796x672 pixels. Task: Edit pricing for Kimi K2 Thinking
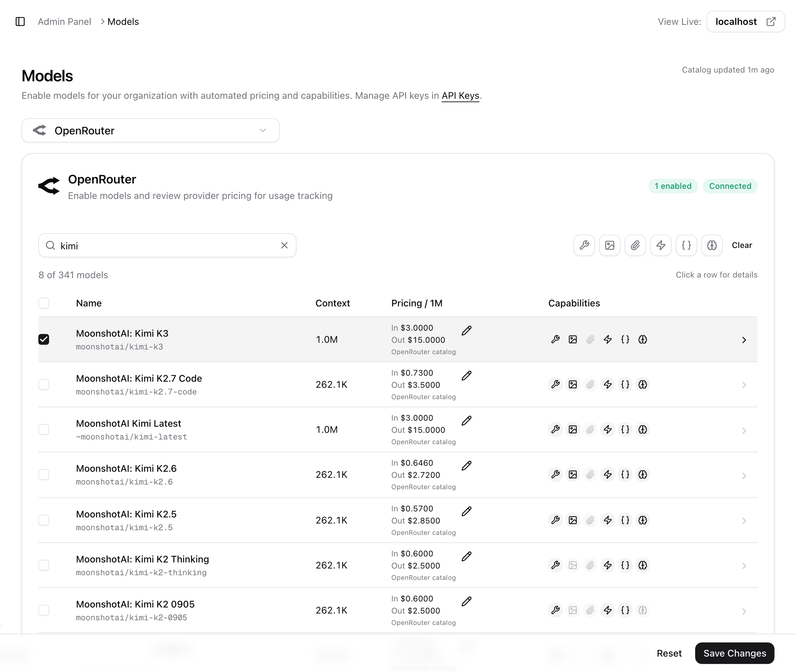click(x=466, y=556)
